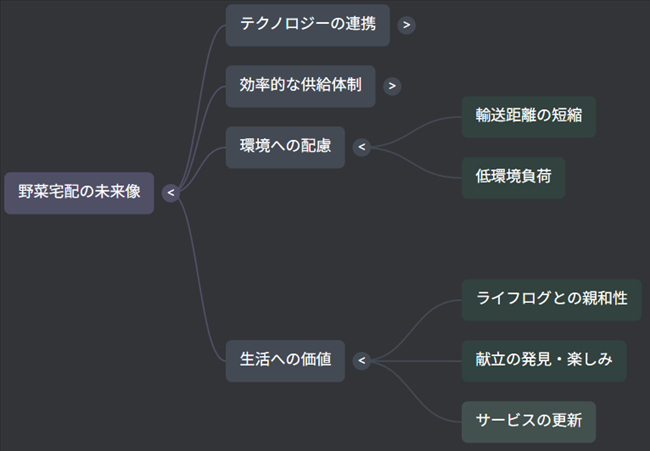Collapse the 環境への配慮 branch
650x451 pixels.
point(362,147)
